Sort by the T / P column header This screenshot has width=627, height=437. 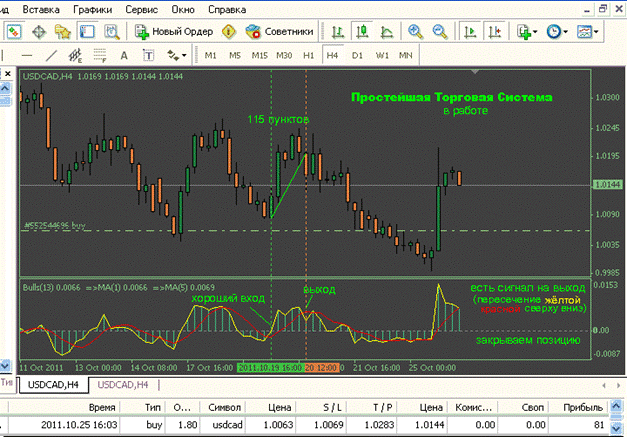point(372,407)
